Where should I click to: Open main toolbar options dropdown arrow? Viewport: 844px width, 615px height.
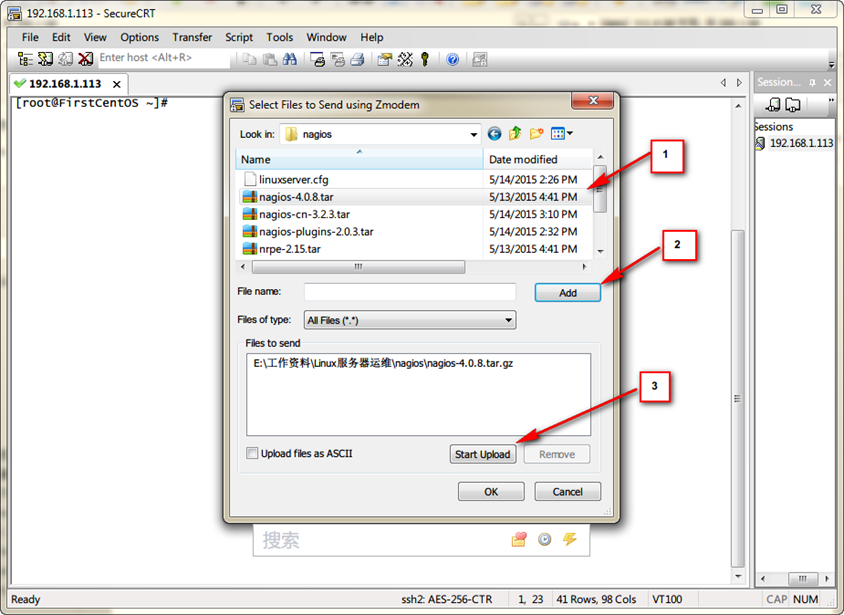pos(832,65)
